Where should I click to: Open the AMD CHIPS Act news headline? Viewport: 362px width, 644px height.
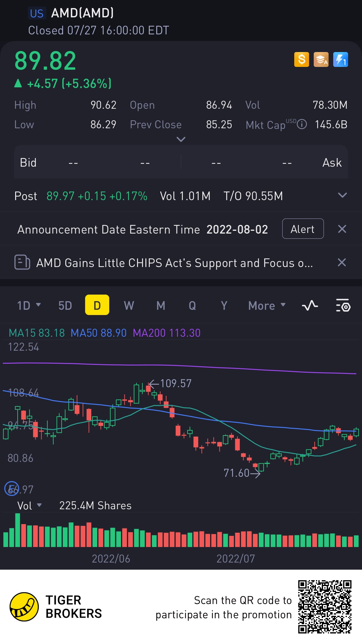(x=174, y=263)
